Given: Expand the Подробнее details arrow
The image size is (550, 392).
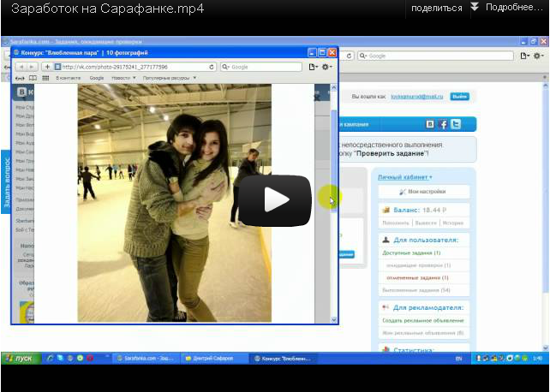Looking at the screenshot, I should 475,7.
